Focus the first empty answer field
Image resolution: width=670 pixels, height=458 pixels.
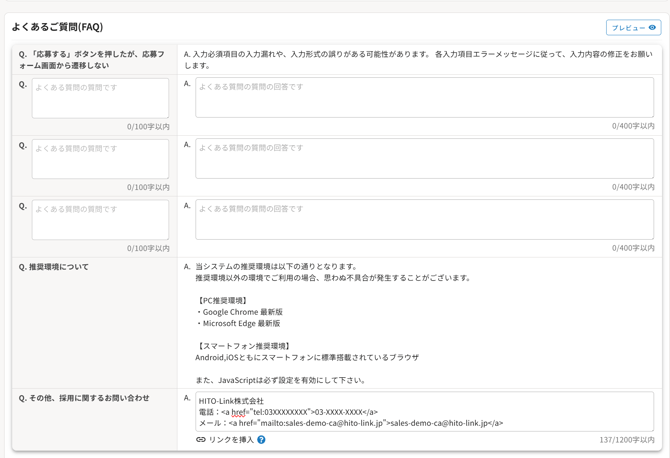(424, 97)
